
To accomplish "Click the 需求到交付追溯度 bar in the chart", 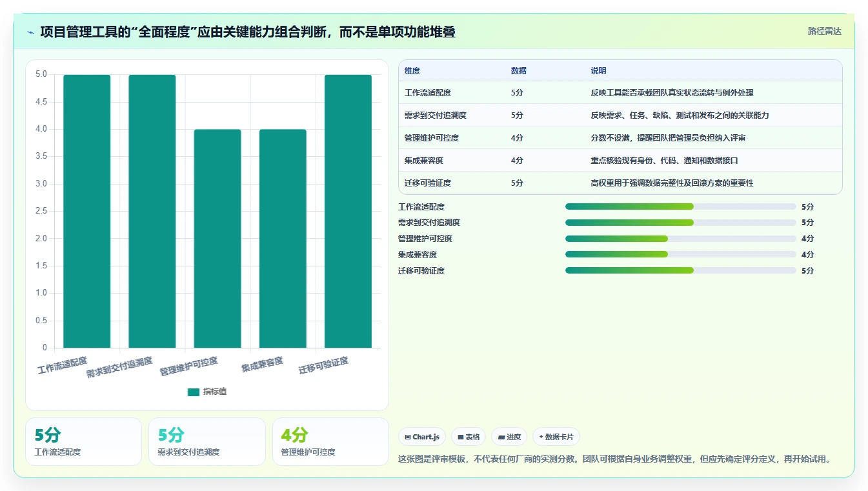I will tap(152, 211).
